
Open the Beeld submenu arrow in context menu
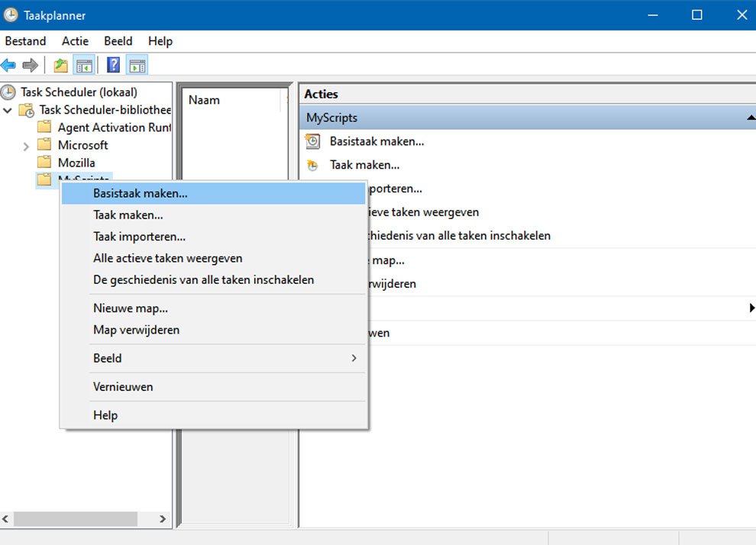[x=354, y=358]
